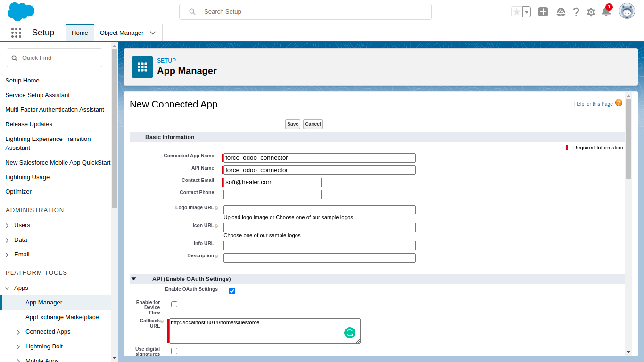Click sample logos link under Icon URL
Viewport: 644px width, 362px height.
pyautogui.click(x=262, y=235)
